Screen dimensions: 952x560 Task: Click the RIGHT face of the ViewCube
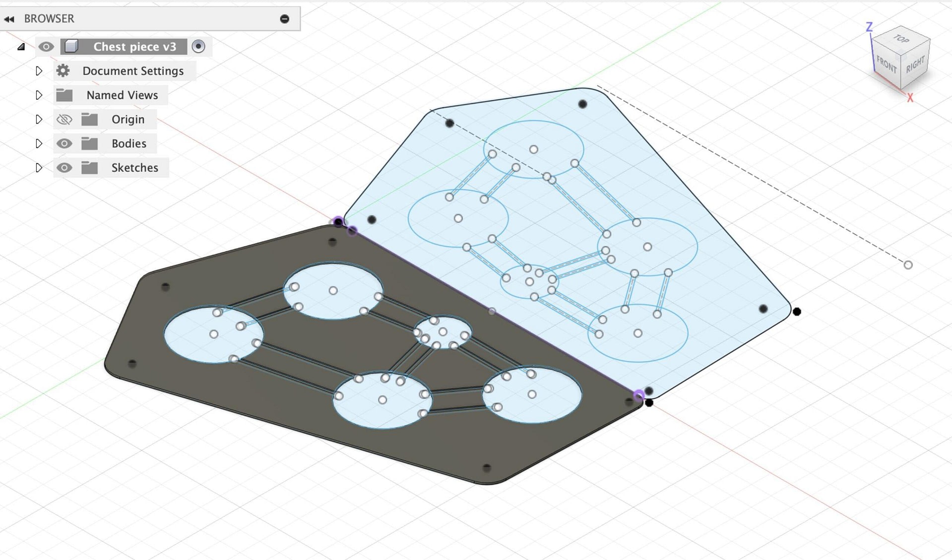click(x=915, y=64)
